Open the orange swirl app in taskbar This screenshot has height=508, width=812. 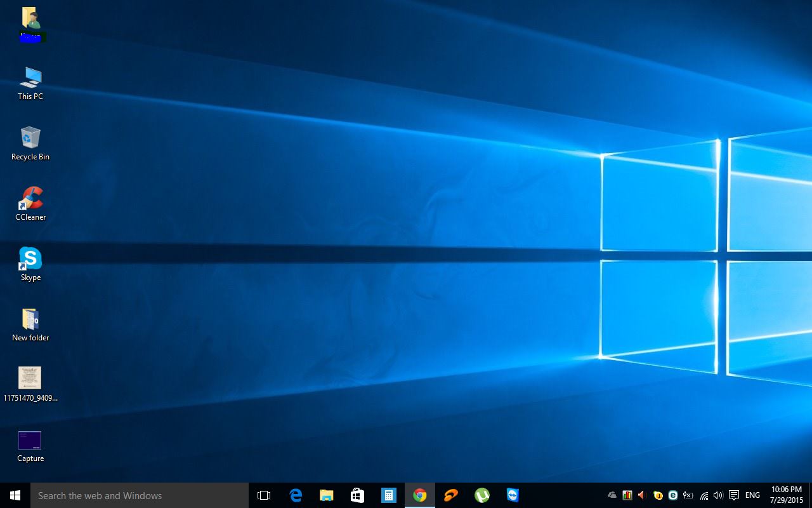point(451,495)
